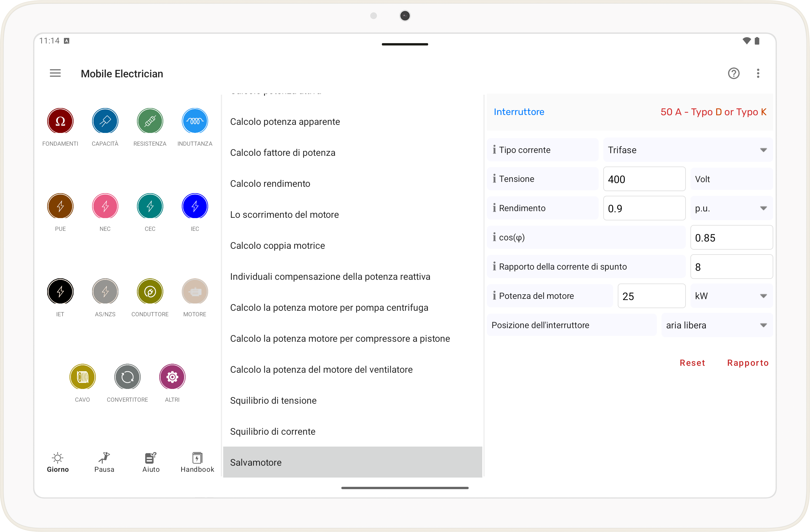Select Calcolo coppia motrice from list
The image size is (810, 532).
(x=277, y=246)
